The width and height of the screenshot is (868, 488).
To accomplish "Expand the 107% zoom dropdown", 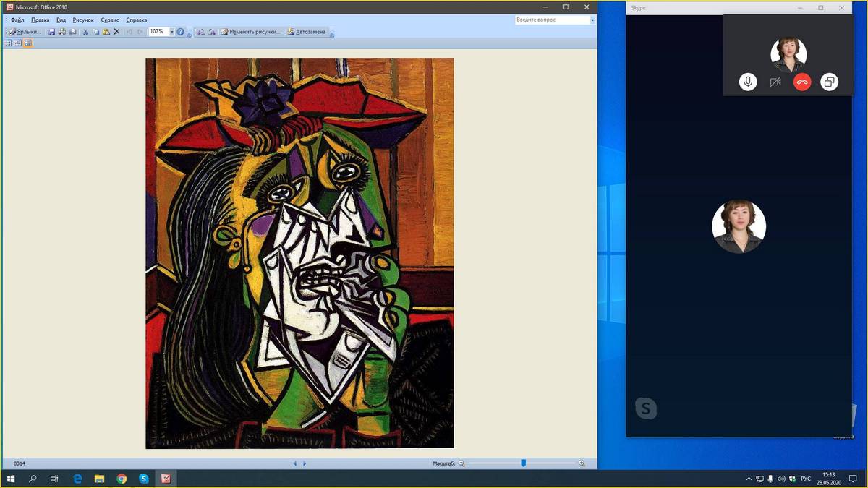I will click(x=171, y=32).
